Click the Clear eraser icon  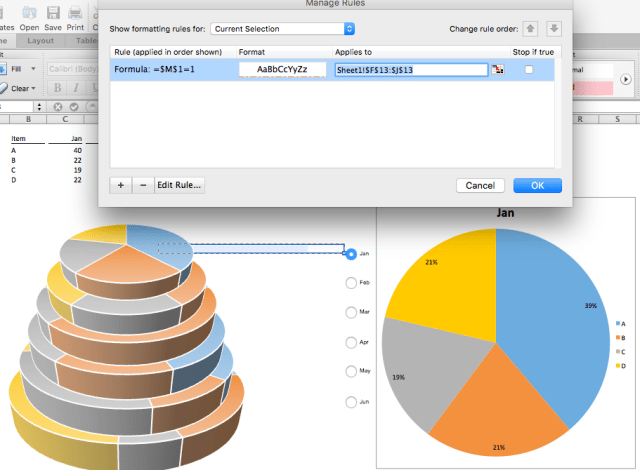4,88
